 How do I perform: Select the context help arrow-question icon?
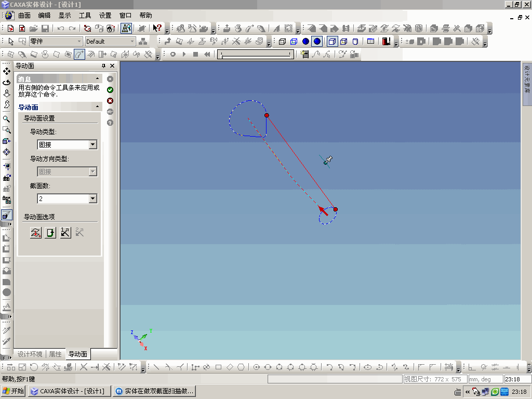[x=157, y=28]
